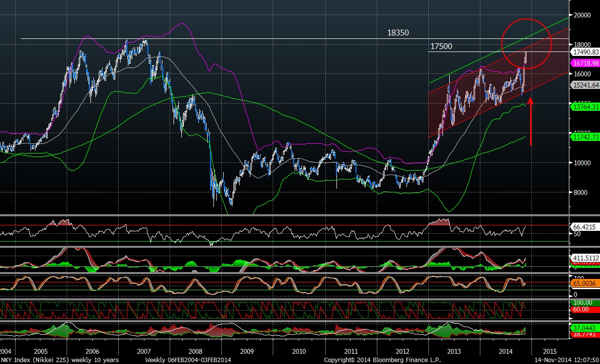Click the green 100.00 indicator tag

[583, 303]
